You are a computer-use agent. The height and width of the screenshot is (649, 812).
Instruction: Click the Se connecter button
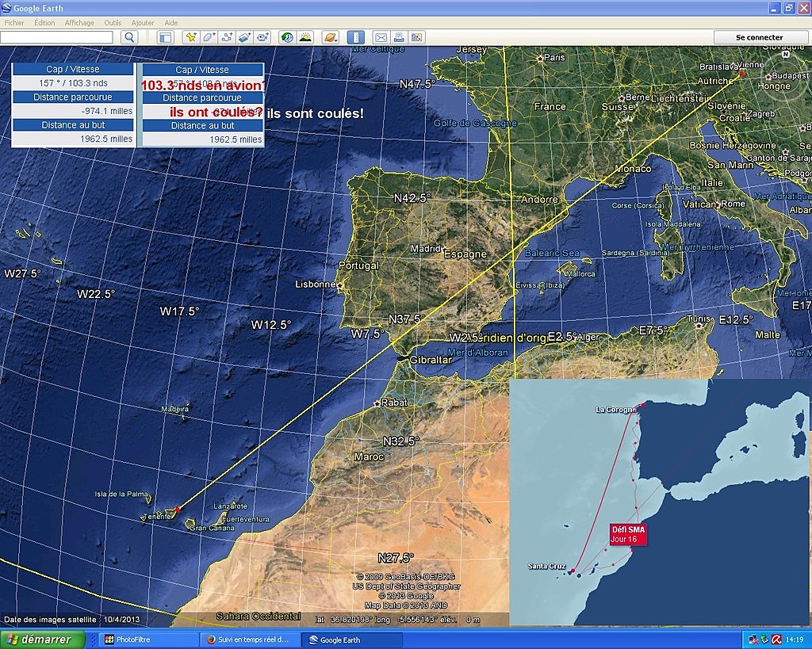coord(759,37)
